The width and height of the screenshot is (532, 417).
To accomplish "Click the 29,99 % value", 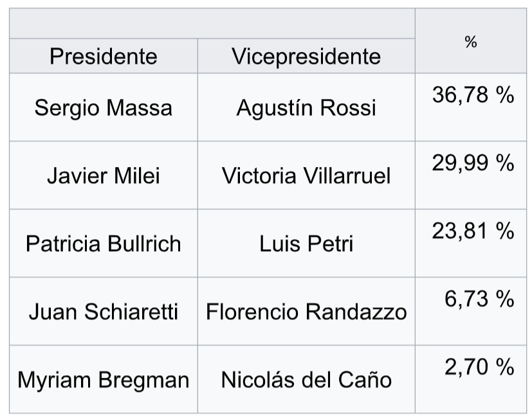I will click(x=473, y=163).
